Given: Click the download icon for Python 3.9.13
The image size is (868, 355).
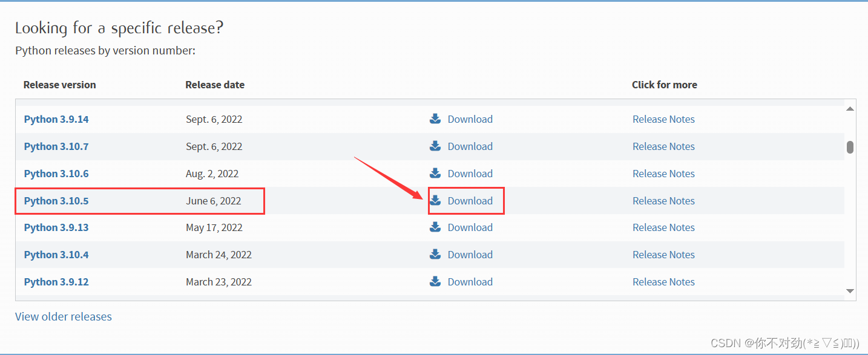Looking at the screenshot, I should click(x=435, y=227).
